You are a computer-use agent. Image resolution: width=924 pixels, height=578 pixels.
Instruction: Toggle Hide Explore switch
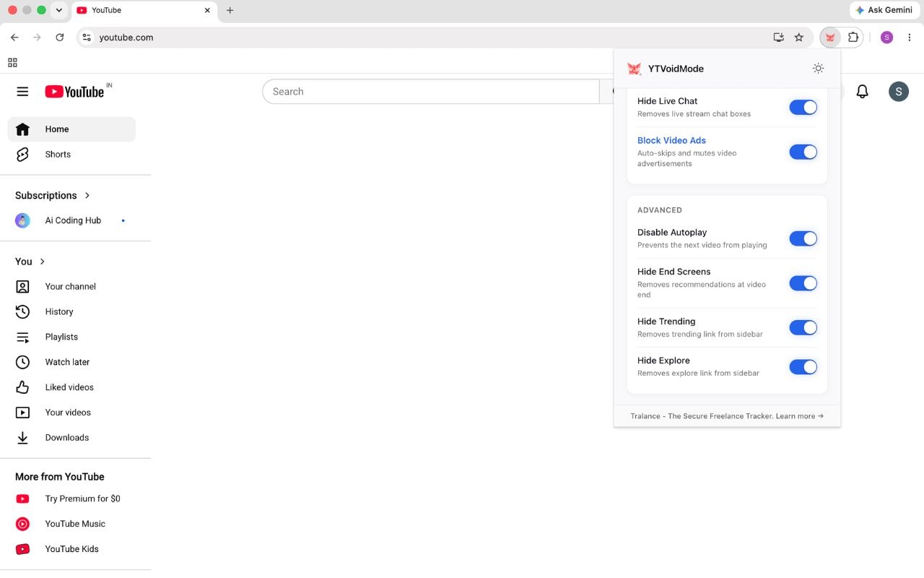click(803, 366)
